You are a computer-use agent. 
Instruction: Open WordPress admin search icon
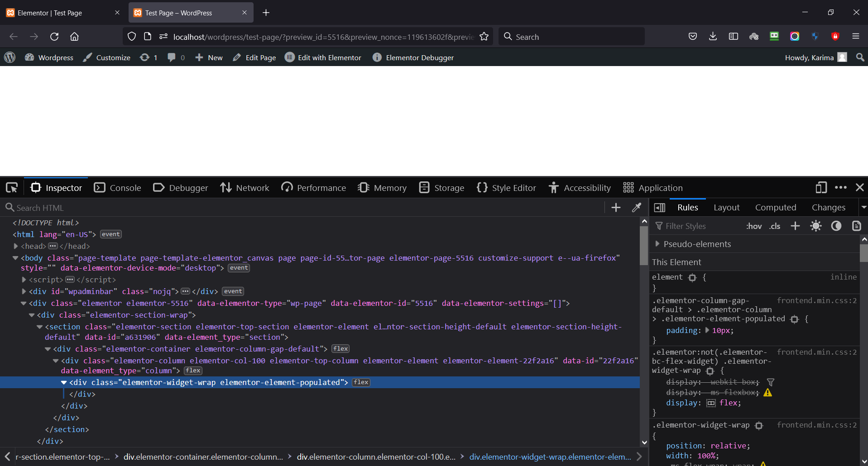tap(860, 57)
